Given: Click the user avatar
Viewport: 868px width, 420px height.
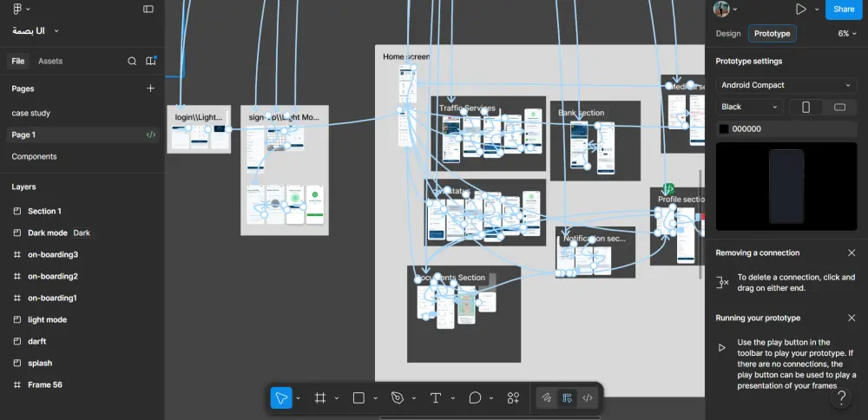Looking at the screenshot, I should click(720, 9).
